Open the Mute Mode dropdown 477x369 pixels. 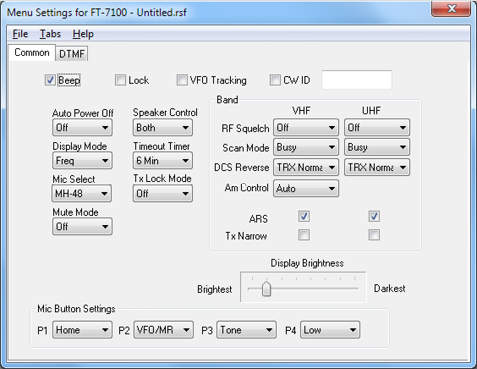coord(82,227)
